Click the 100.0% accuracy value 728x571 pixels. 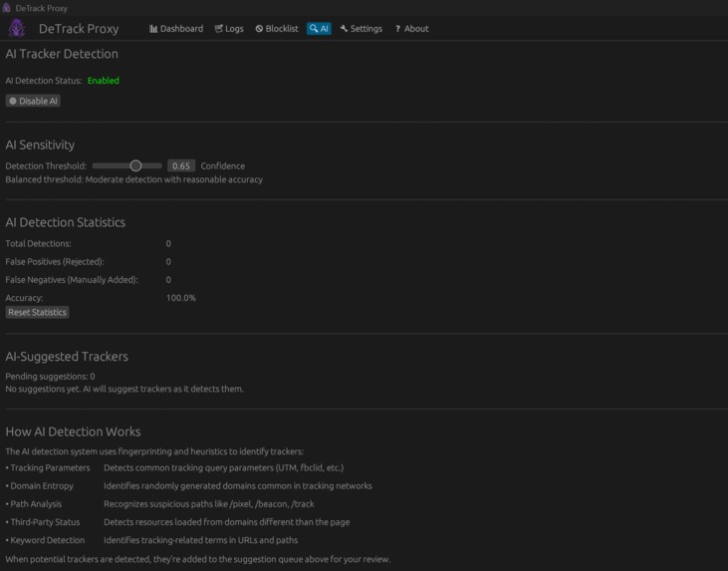pyautogui.click(x=181, y=298)
